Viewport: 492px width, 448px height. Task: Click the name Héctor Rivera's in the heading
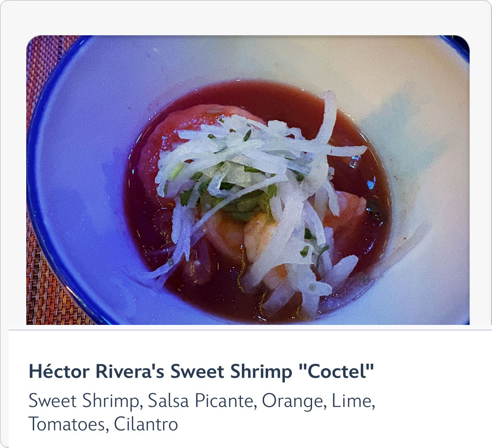pyautogui.click(x=97, y=372)
